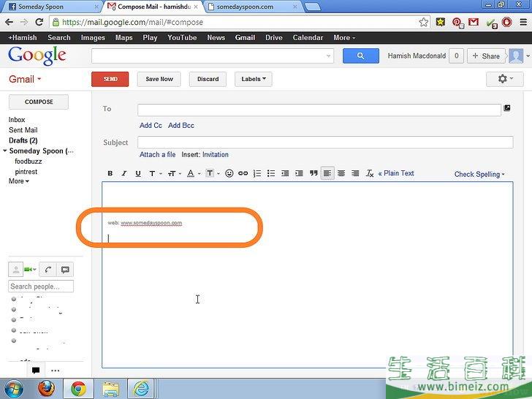
Task: Start a numbered list
Action: 257,173
